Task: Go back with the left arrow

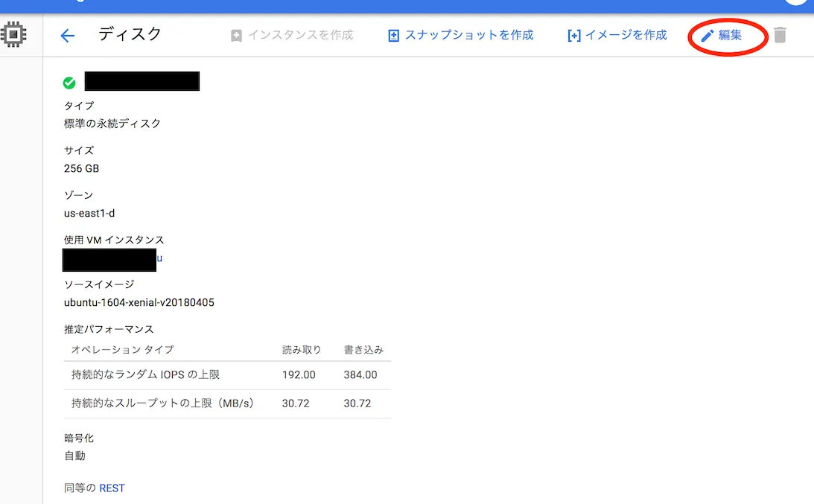Action: [68, 35]
